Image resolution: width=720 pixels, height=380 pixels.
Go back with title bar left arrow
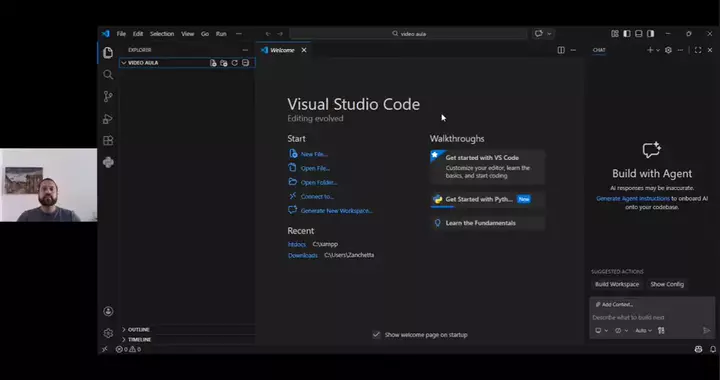pos(268,34)
